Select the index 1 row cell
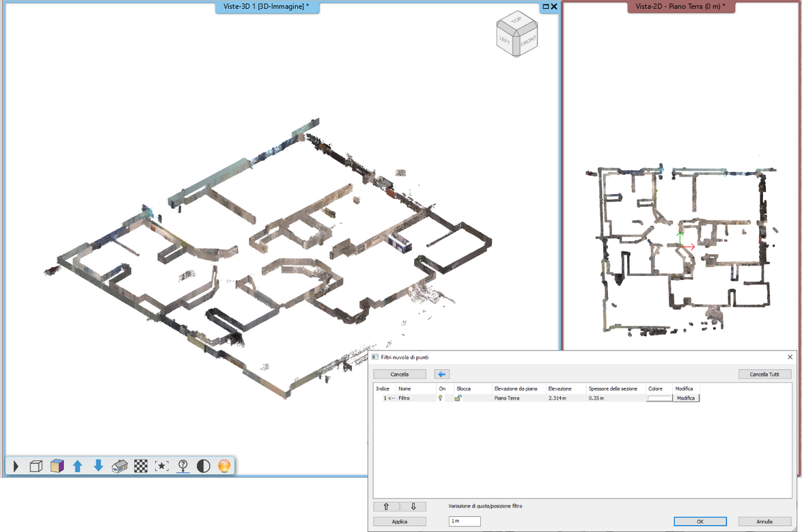This screenshot has width=802, height=532. [389, 398]
